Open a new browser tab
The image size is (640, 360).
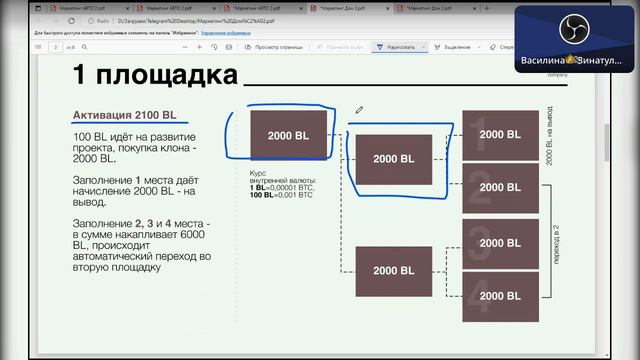(487, 8)
